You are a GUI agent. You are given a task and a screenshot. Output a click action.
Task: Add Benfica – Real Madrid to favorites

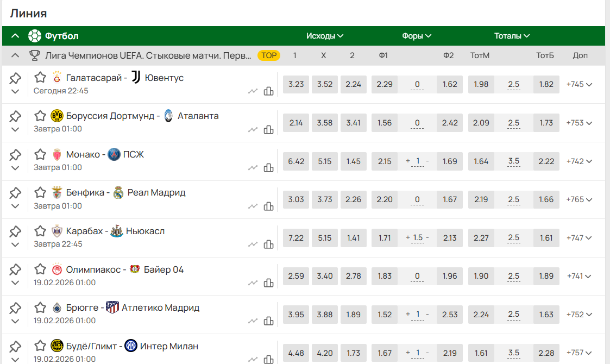(x=40, y=192)
